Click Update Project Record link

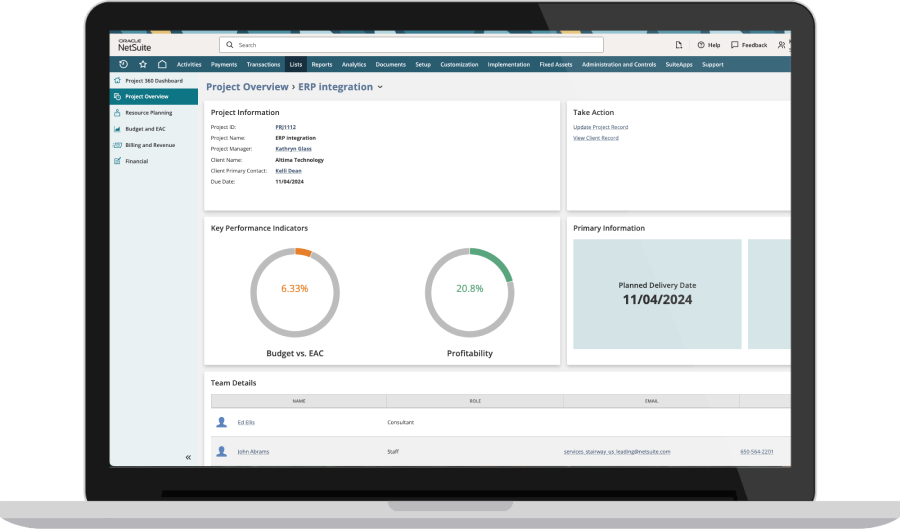[x=600, y=127]
